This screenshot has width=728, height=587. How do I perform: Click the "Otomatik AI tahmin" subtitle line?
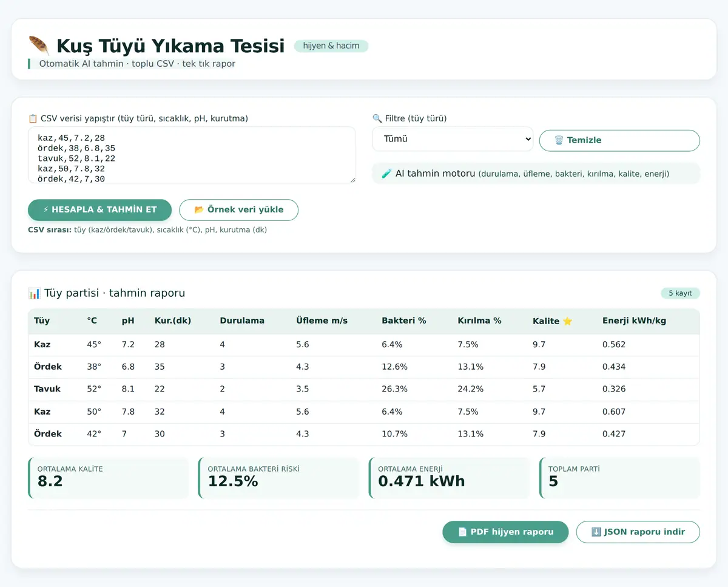(137, 64)
